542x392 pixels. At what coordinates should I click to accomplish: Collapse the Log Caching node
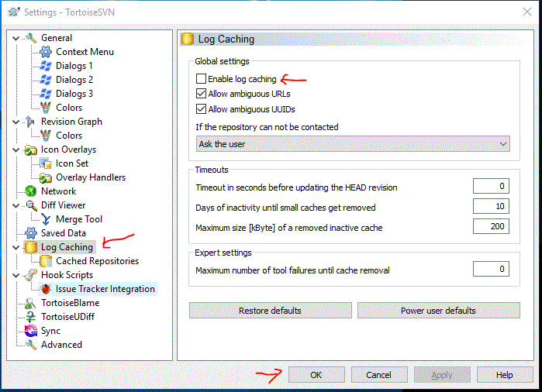tap(16, 247)
